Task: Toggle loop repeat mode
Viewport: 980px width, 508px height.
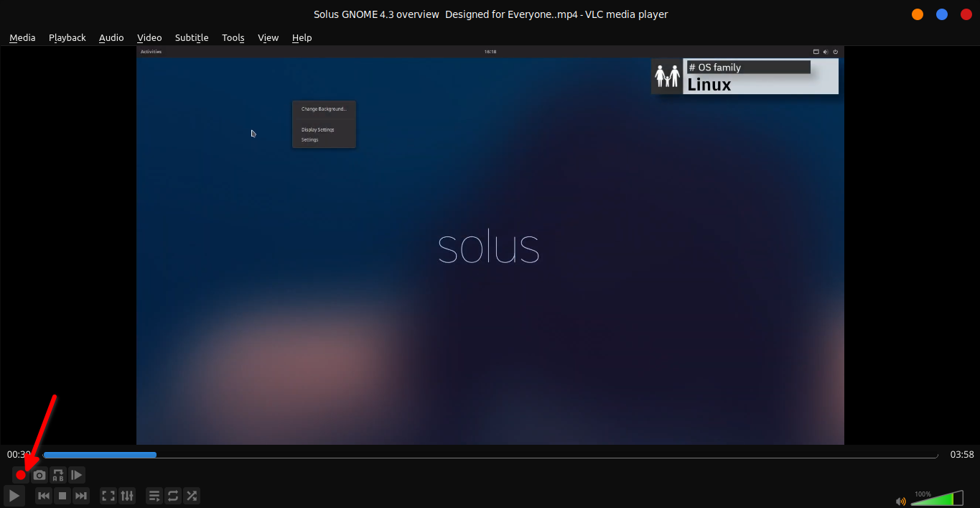Action: coord(173,496)
